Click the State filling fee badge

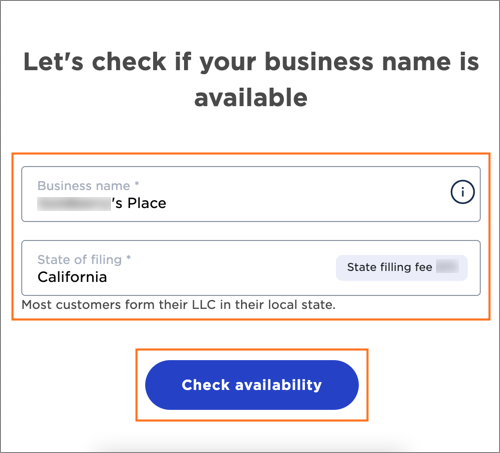tap(402, 267)
